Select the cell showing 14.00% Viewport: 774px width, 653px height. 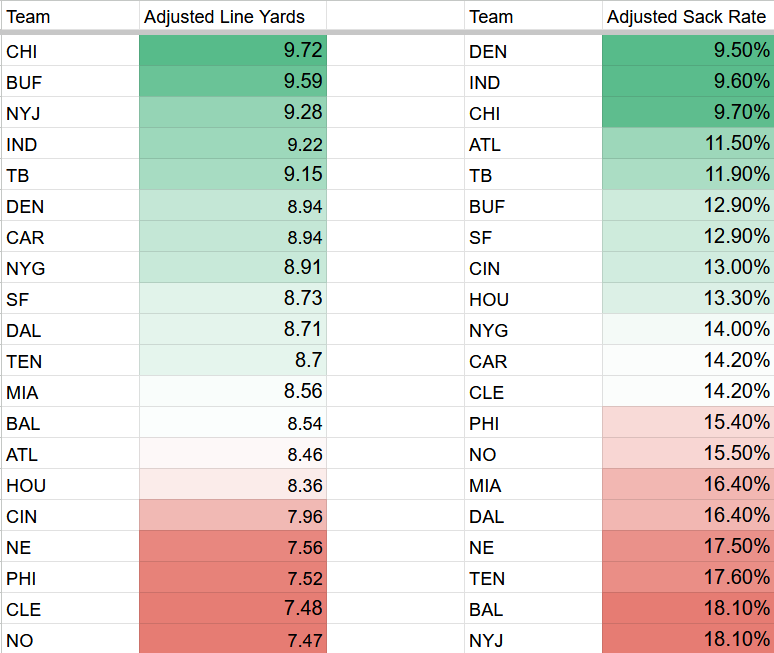(x=688, y=330)
